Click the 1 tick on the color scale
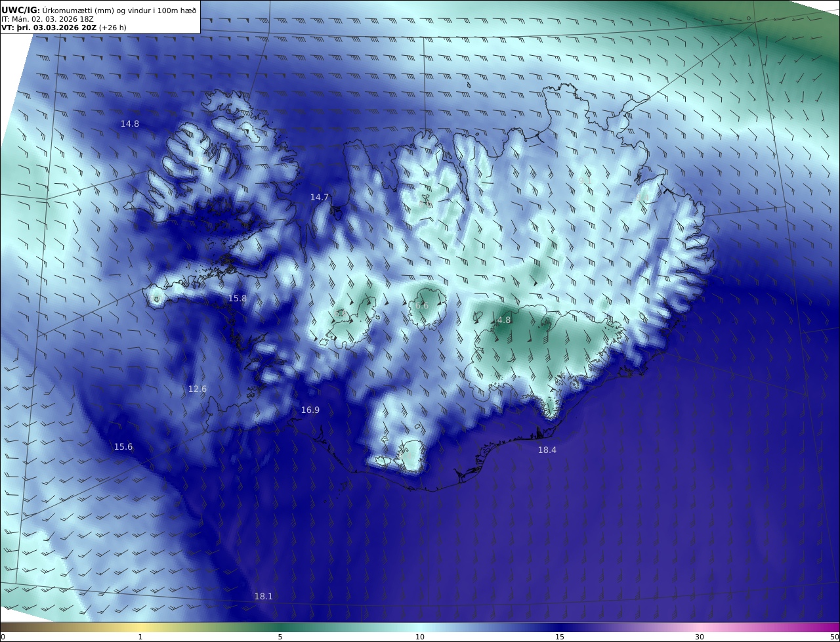The width and height of the screenshot is (840, 642). pyautogui.click(x=140, y=637)
